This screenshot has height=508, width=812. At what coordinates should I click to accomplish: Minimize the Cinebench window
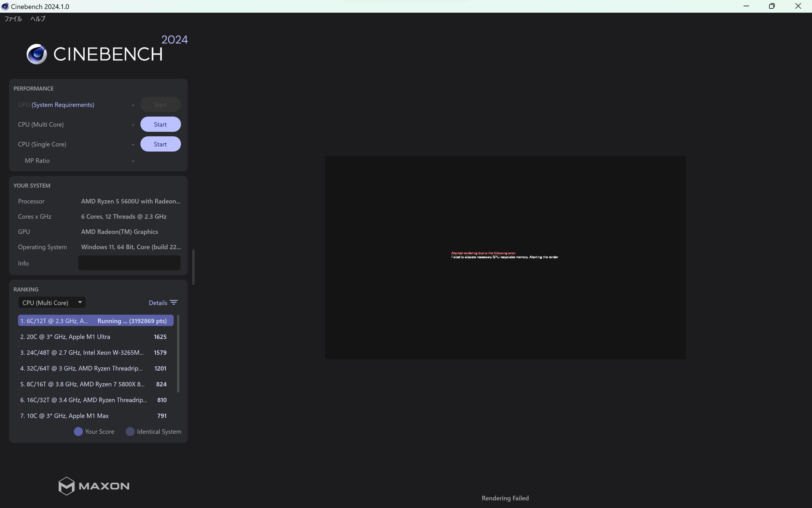pyautogui.click(x=746, y=6)
